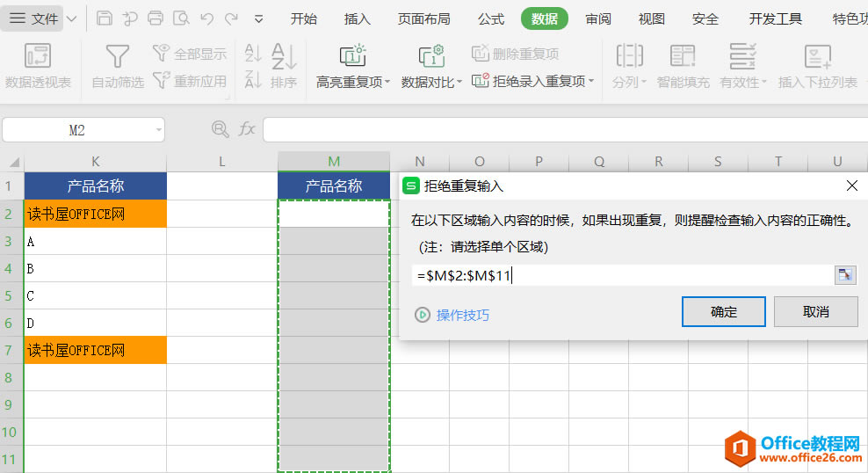Viewport: 868px width, 473px height.
Task: Sort descending with Z-A icon
Action: coord(253,80)
